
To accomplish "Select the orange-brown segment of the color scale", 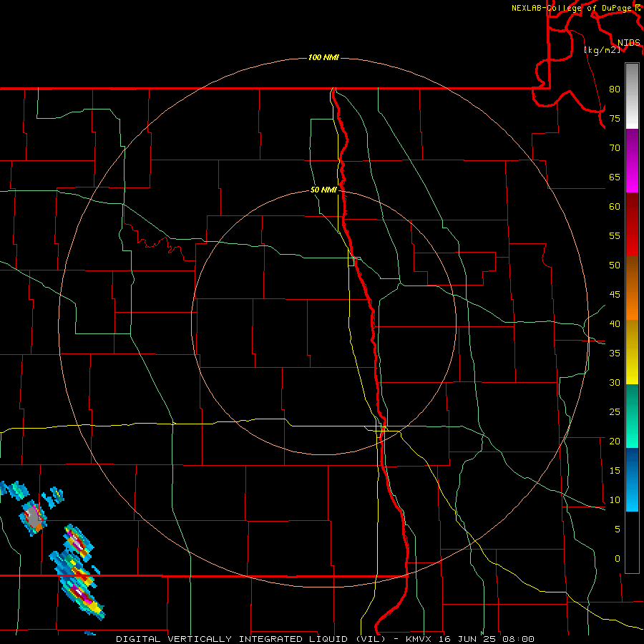I will [632, 288].
